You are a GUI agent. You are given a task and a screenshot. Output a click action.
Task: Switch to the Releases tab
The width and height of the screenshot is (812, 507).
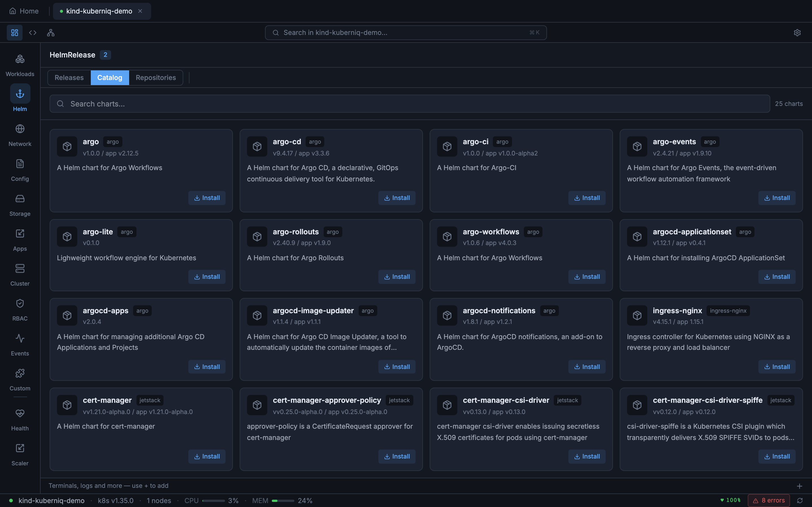tap(69, 77)
